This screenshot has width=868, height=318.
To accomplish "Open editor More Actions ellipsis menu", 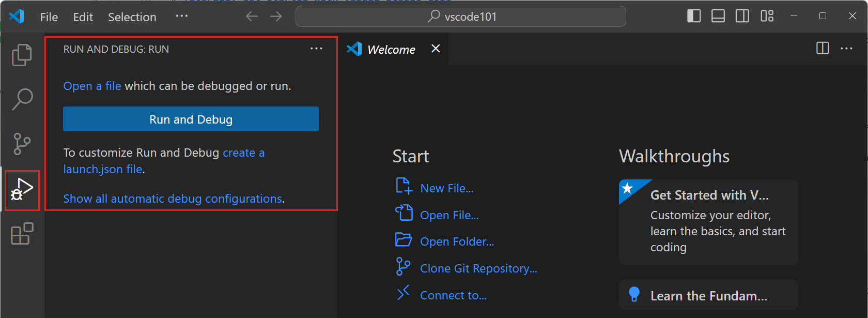I will (846, 49).
